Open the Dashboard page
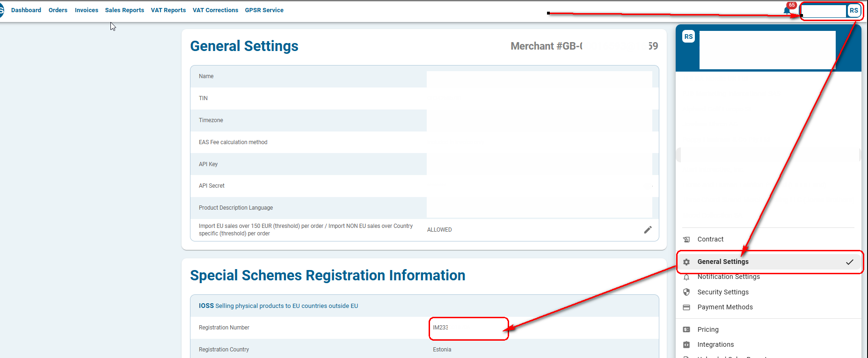This screenshot has width=868, height=358. tap(26, 10)
